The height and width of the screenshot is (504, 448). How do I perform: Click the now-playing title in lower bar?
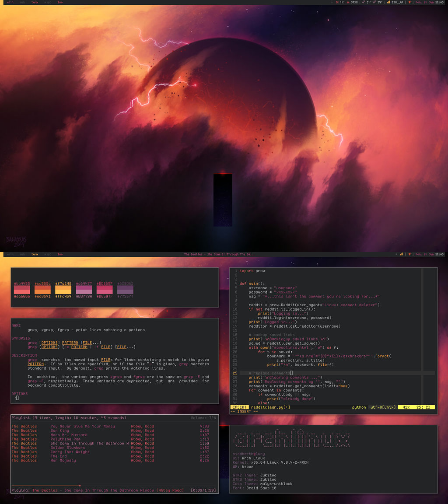click(219, 254)
